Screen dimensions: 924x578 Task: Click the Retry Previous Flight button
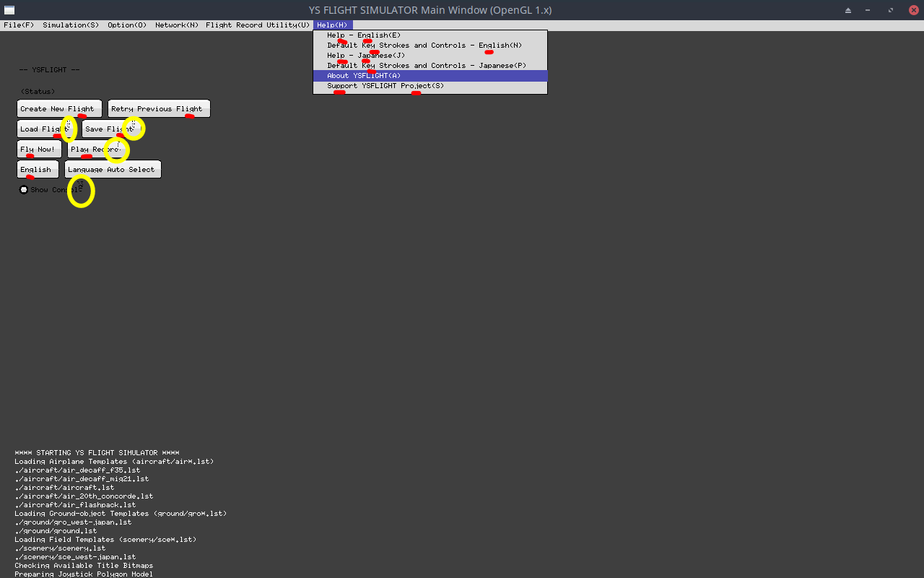point(159,109)
